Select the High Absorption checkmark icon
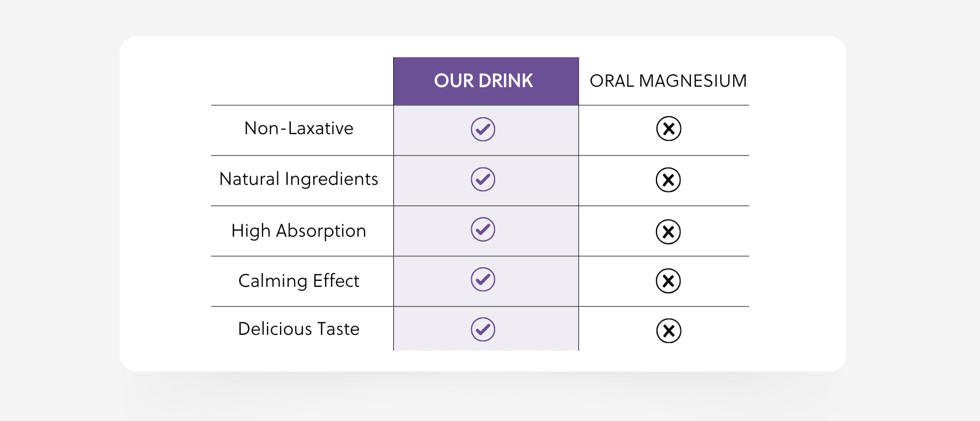980x421 pixels. (483, 230)
